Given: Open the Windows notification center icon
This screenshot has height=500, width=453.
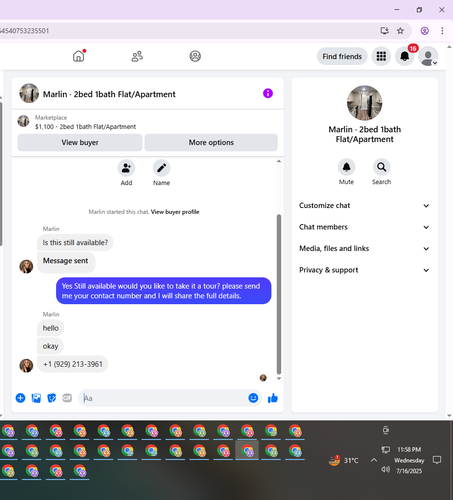Looking at the screenshot, I should coord(437,460).
